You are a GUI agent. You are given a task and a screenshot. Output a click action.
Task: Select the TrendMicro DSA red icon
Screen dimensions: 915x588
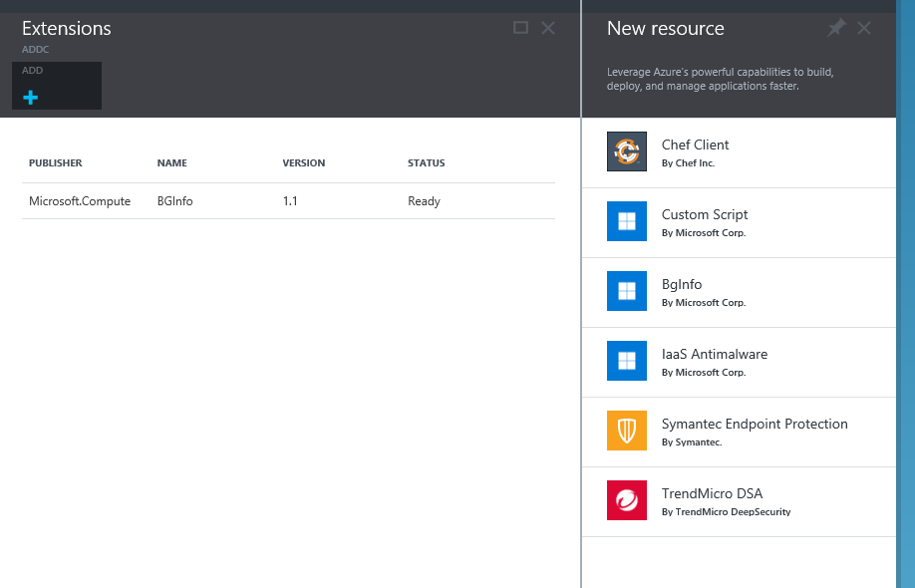pyautogui.click(x=626, y=500)
